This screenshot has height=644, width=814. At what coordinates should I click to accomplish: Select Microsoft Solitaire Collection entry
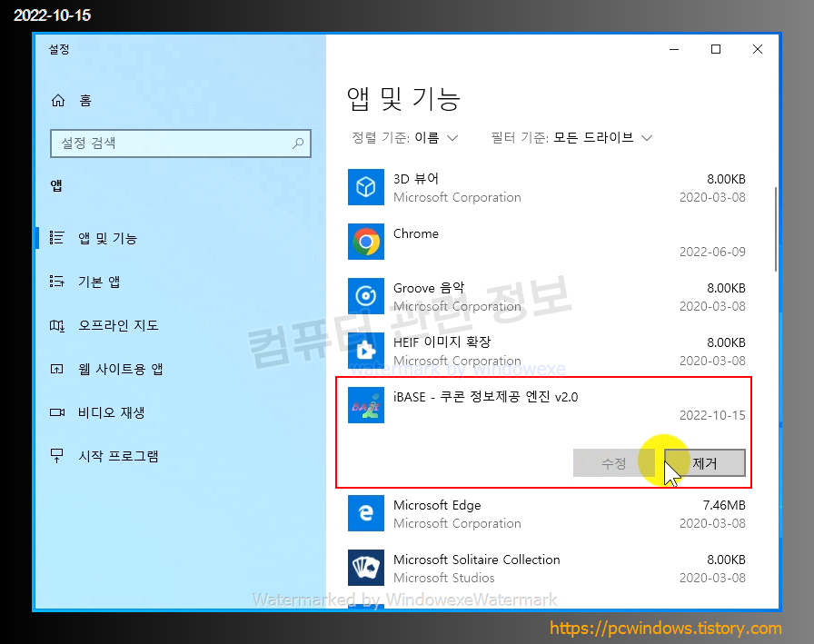pos(547,569)
